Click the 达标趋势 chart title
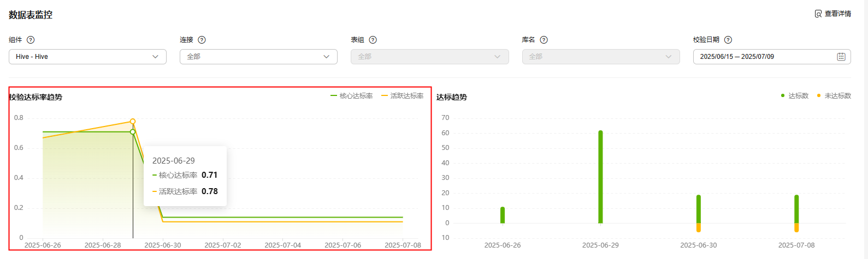The image size is (868, 259). (452, 97)
